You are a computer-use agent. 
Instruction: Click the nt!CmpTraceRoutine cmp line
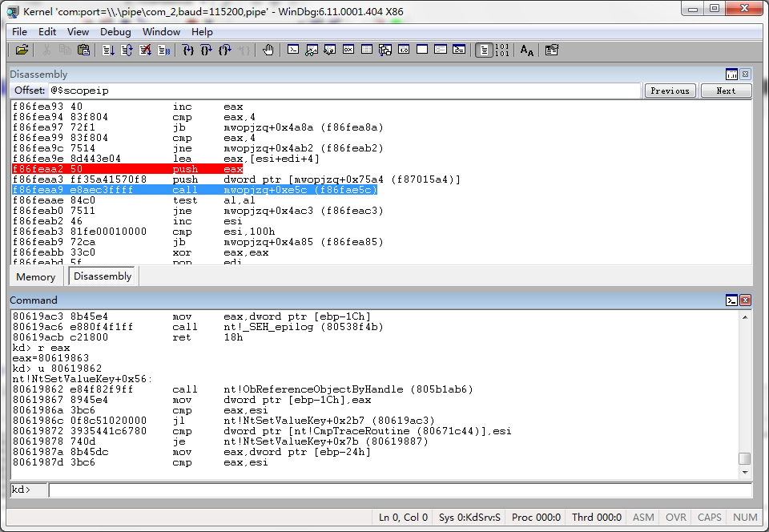point(262,431)
